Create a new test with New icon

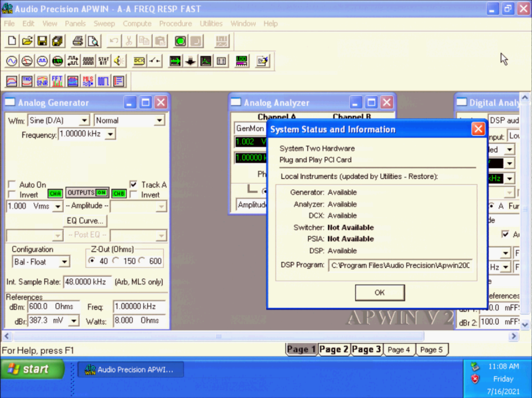point(12,41)
